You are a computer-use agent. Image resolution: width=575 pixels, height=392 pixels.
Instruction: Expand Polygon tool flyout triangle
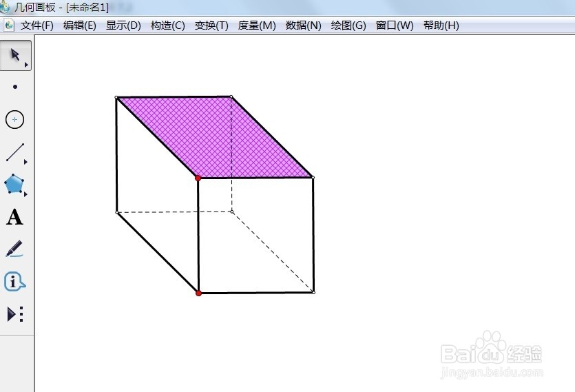[x=25, y=194]
